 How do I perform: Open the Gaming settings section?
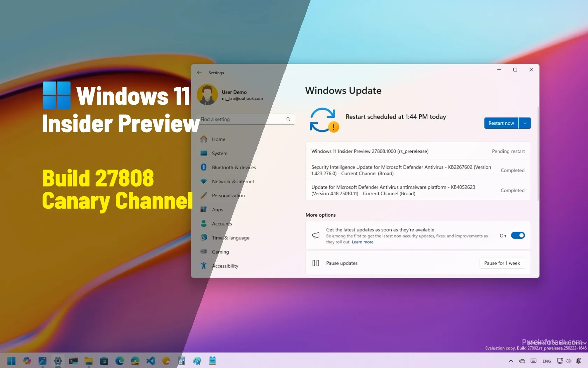220,252
